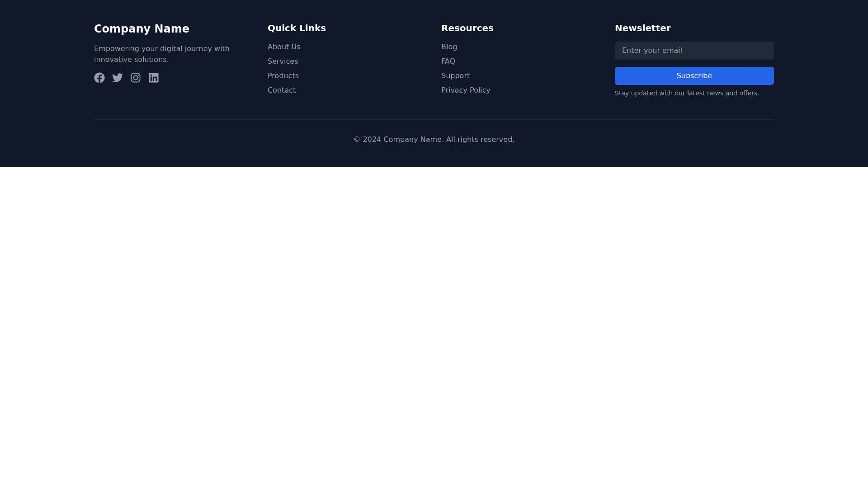Click the Newsletter heading
This screenshot has height=488, width=868.
coord(642,28)
